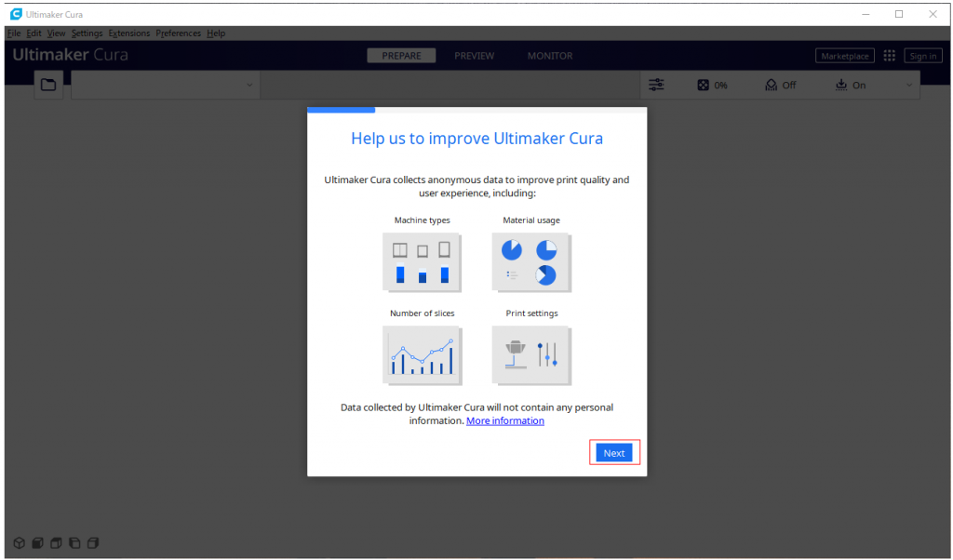
Task: Open the Preferences menu
Action: 178,33
